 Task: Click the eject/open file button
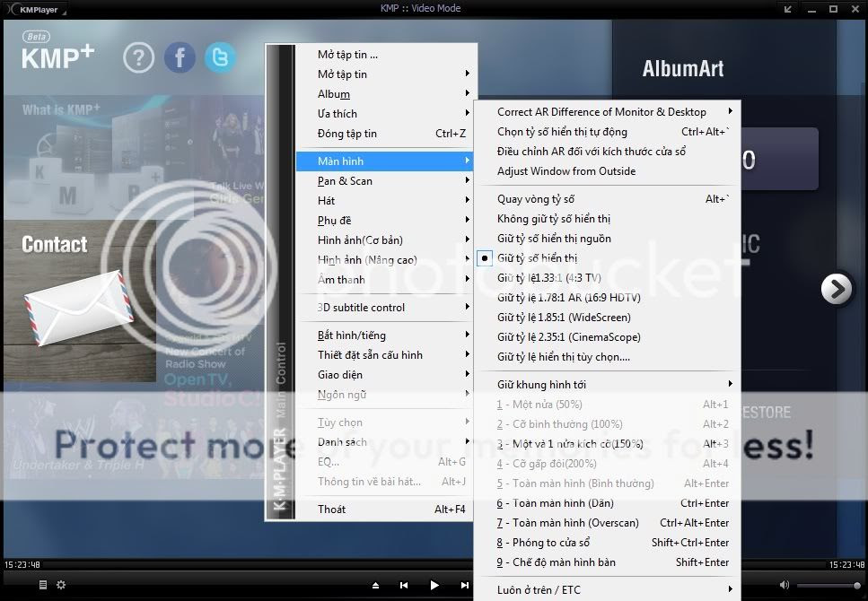pyautogui.click(x=375, y=585)
